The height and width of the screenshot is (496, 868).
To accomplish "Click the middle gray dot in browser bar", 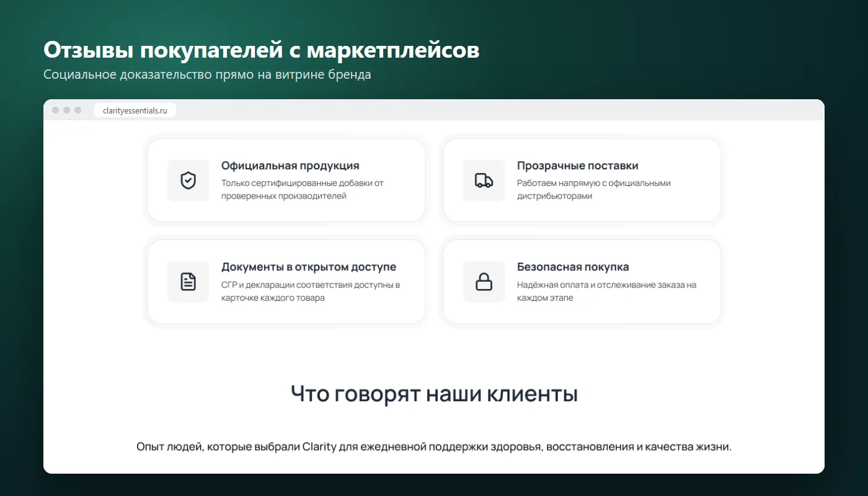I will point(66,110).
